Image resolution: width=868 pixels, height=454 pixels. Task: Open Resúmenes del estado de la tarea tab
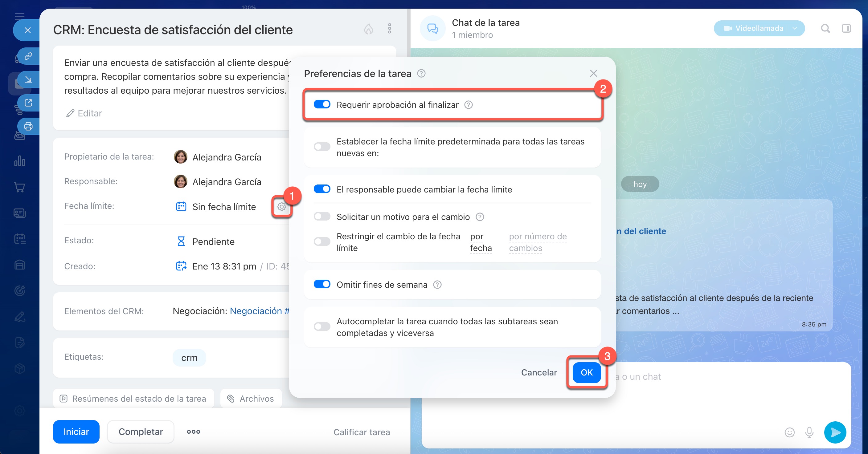click(x=133, y=399)
